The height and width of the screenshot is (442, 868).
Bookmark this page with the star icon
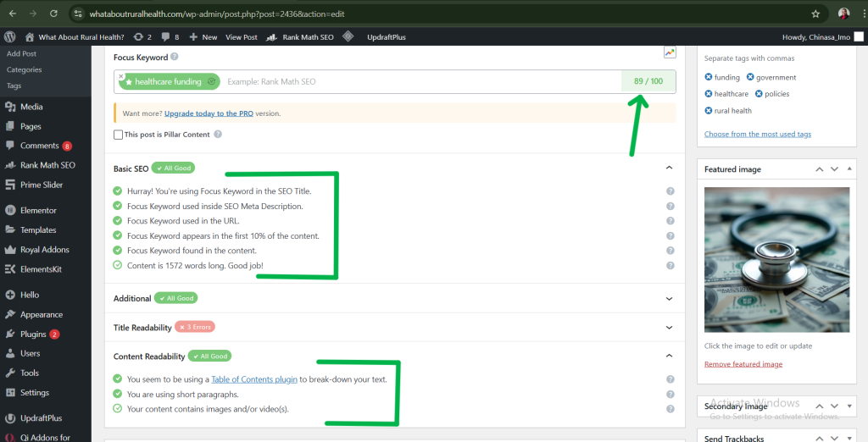tap(815, 14)
